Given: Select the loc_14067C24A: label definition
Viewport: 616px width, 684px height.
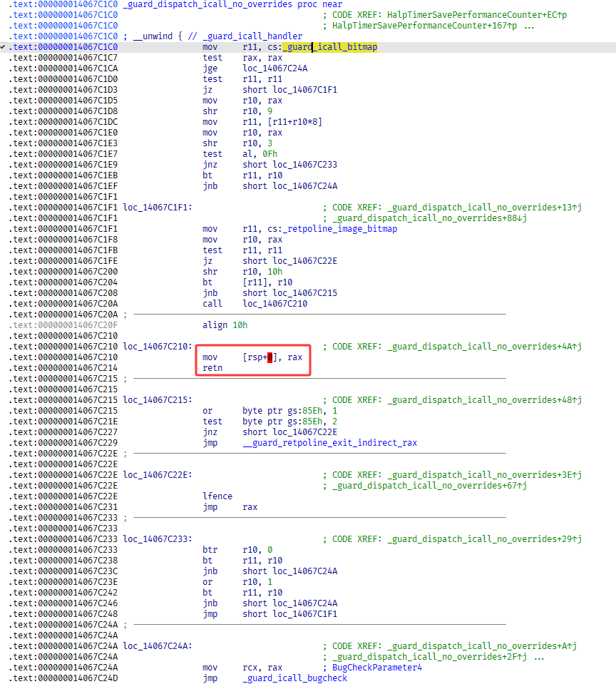Looking at the screenshot, I should (x=158, y=646).
